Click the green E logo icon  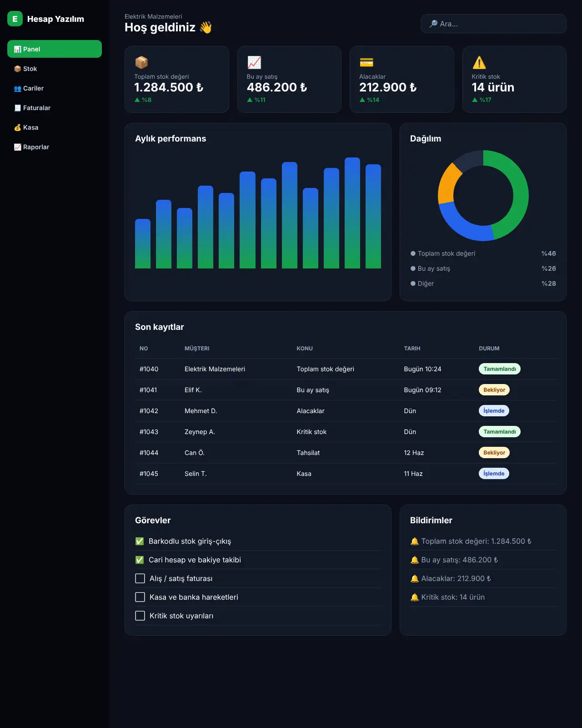click(x=15, y=19)
